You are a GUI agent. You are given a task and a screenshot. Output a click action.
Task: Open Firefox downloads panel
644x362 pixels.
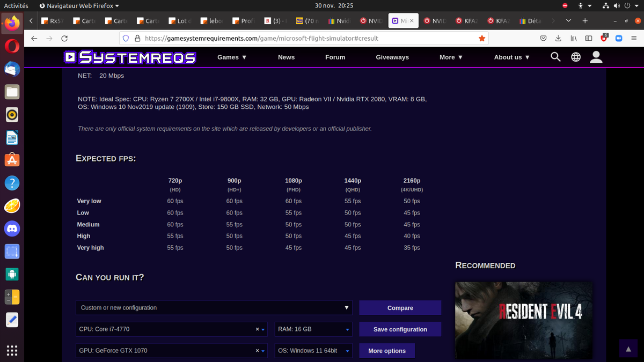click(558, 39)
